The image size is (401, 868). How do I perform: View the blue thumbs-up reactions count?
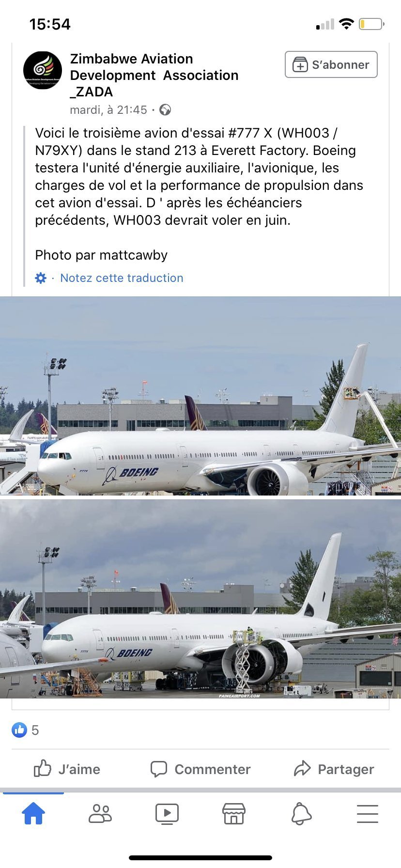point(25,730)
